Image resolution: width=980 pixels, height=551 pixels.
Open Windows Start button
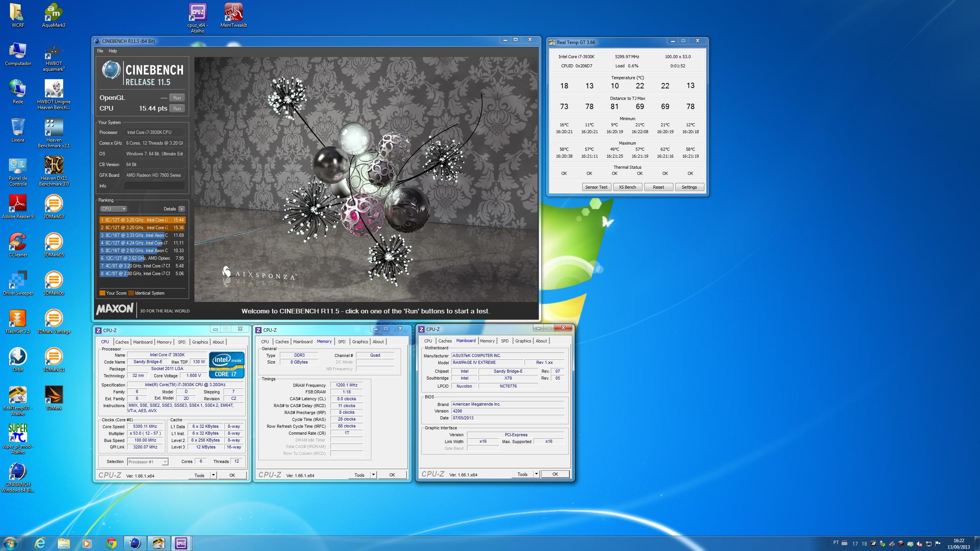click(x=10, y=543)
